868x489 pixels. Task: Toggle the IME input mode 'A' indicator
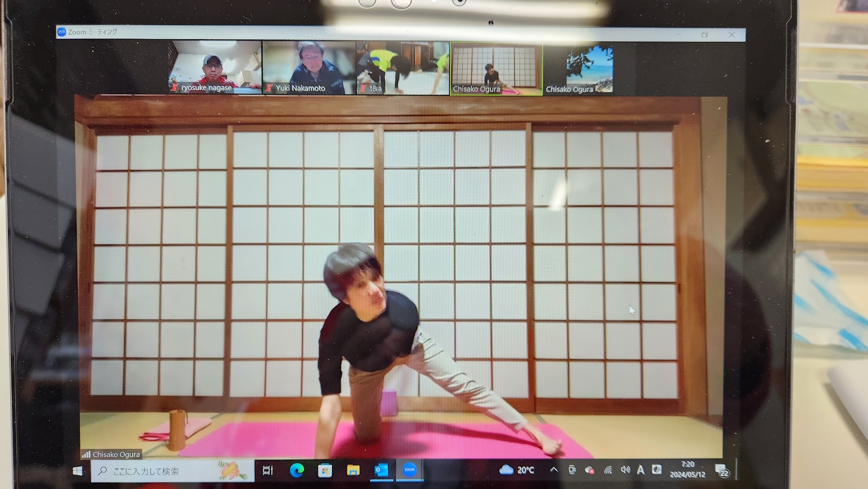coord(640,470)
